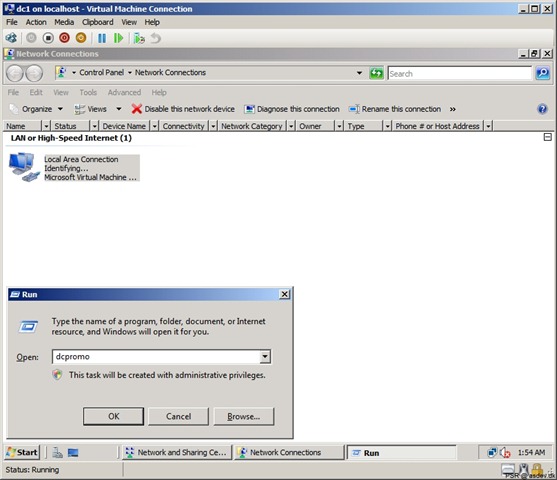Click Browse... in the Run dialog
Screen dimensions: 557x480
(x=244, y=416)
